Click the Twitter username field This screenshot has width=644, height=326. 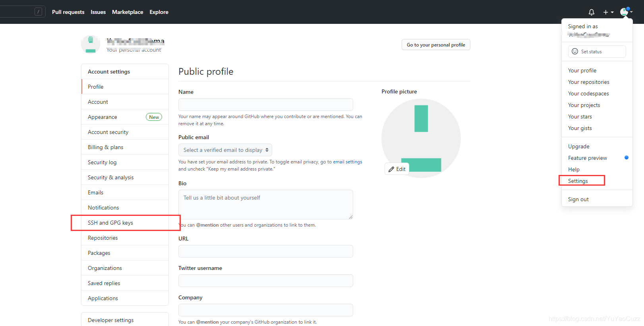pyautogui.click(x=266, y=281)
